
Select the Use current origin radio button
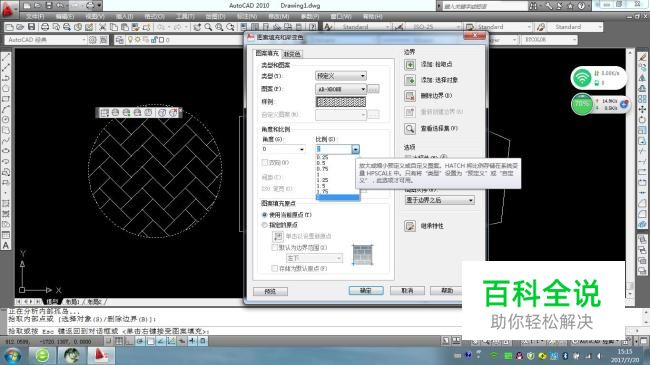point(264,215)
